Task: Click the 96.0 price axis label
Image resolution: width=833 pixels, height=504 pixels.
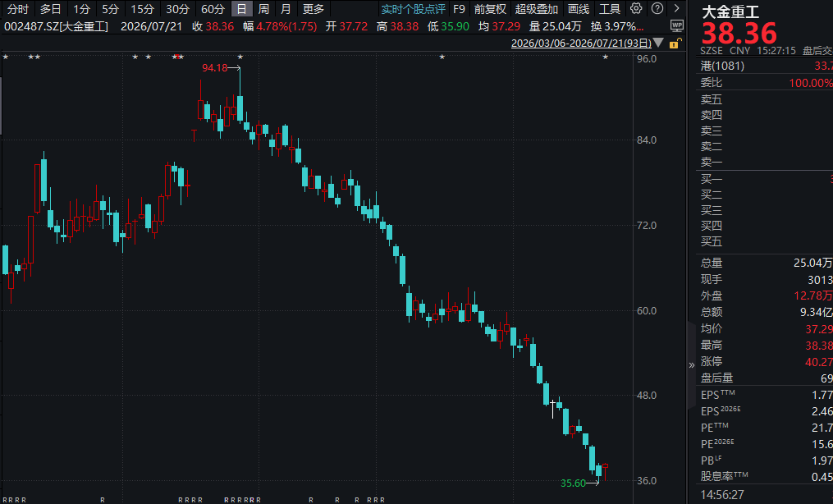Action: coord(647,59)
